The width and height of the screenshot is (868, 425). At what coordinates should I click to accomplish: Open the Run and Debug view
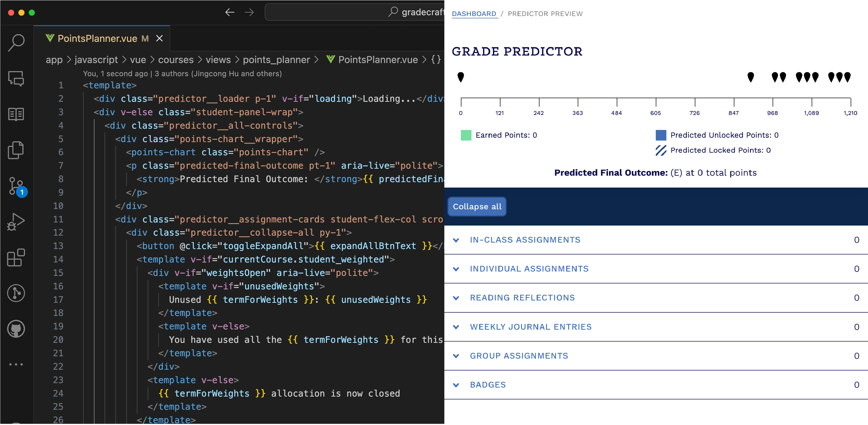[x=16, y=222]
